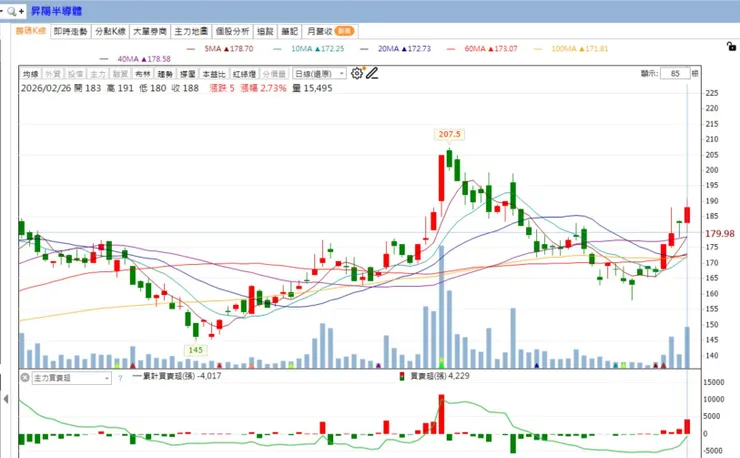This screenshot has width=740, height=458.
Task: Click the 60MA legend entry
Action: tap(482, 49)
